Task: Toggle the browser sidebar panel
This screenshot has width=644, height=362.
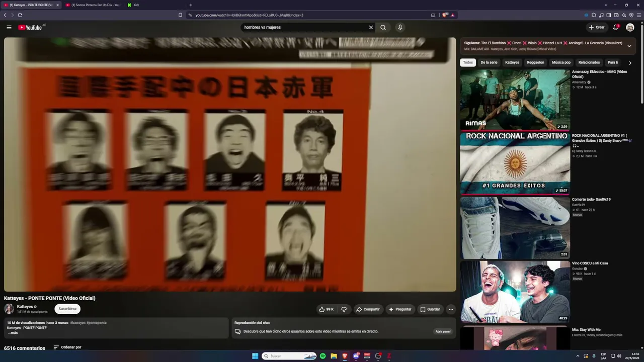Action: [609, 15]
